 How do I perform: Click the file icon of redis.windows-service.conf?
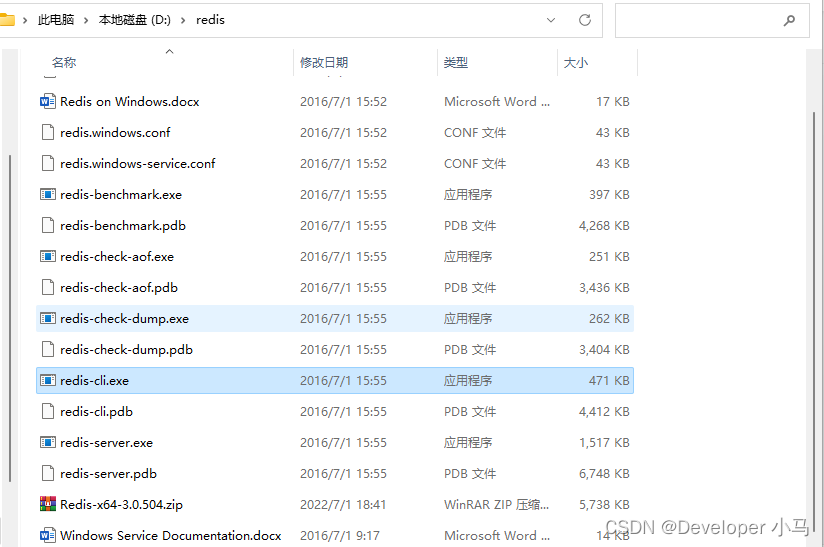click(48, 163)
